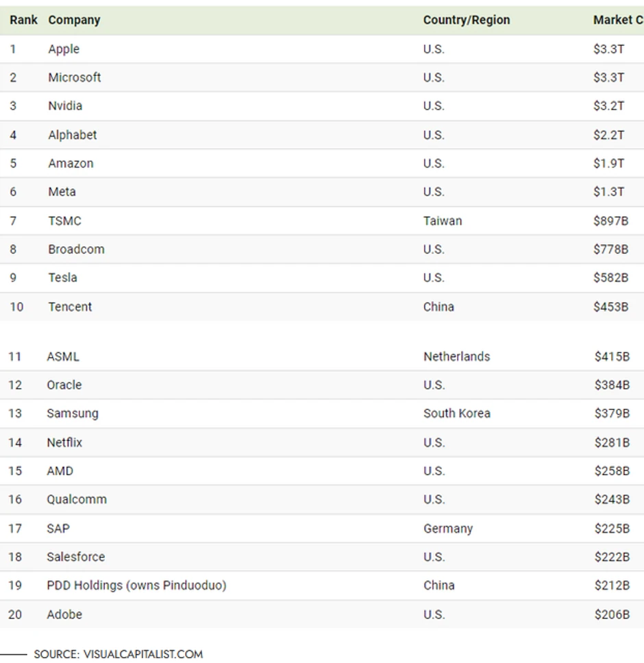Click the Rank column header
Image resolution: width=644 pixels, height=663 pixels.
(x=23, y=20)
